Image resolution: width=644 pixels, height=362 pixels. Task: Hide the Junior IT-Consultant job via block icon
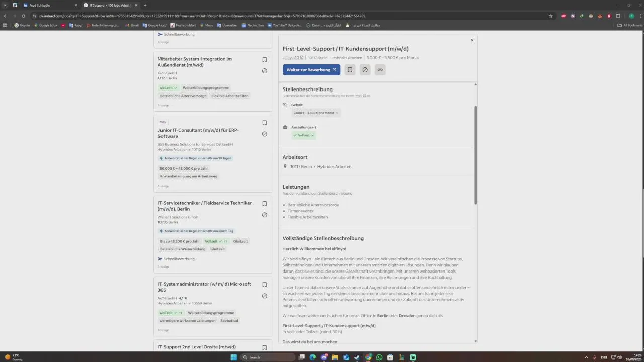coord(264,134)
